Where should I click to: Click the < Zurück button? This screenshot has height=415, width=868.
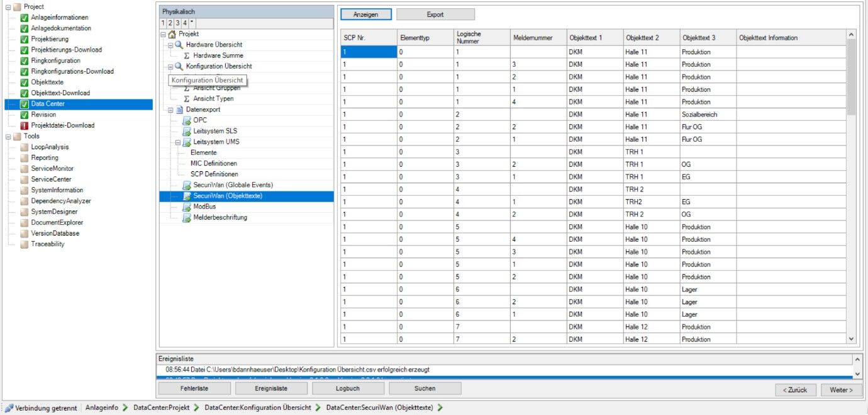(796, 390)
